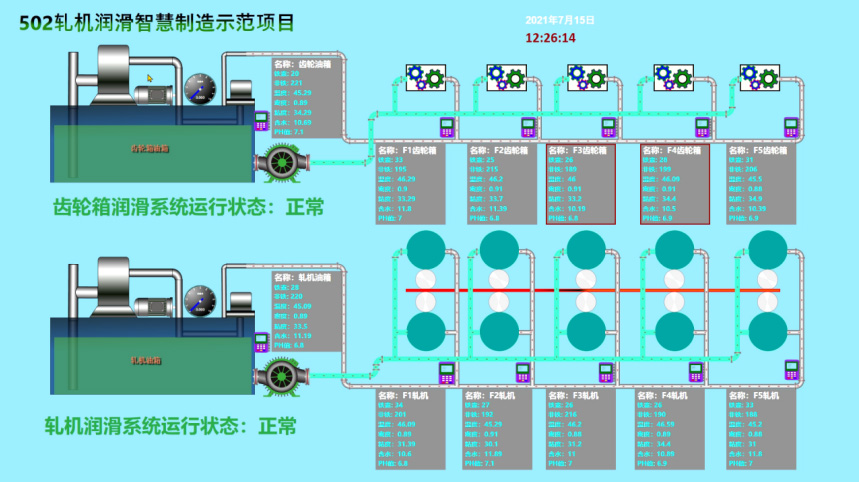Click the 齿轮箱润滑系统运行状态 status text
The image size is (859, 482).
click(189, 208)
